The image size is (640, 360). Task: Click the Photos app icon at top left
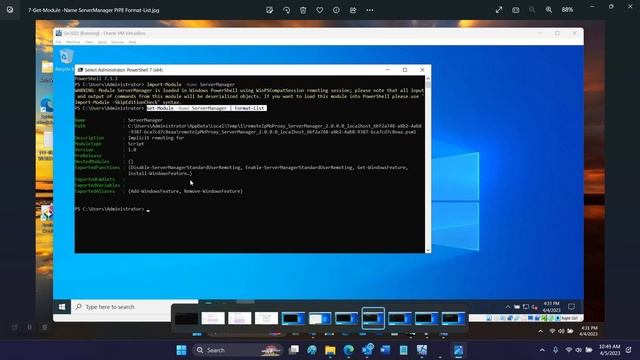[10, 10]
